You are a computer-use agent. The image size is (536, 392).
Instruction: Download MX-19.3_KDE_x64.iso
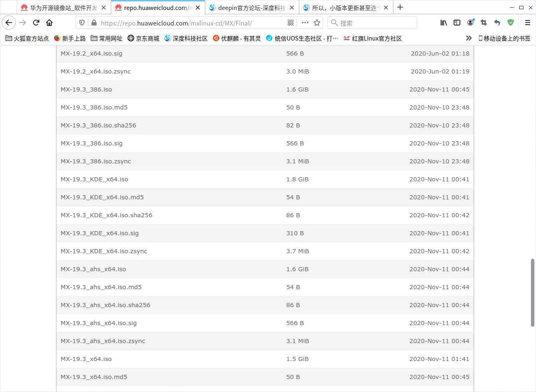(94, 179)
